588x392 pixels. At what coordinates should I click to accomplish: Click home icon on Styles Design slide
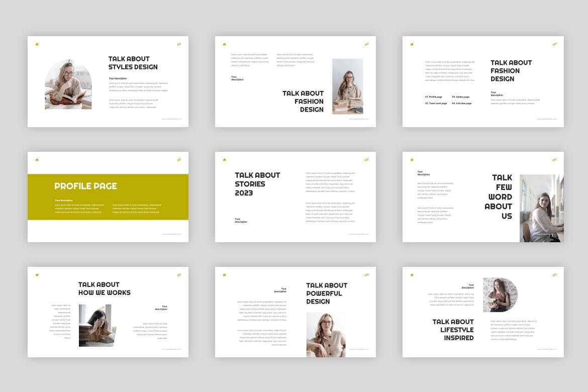click(37, 44)
